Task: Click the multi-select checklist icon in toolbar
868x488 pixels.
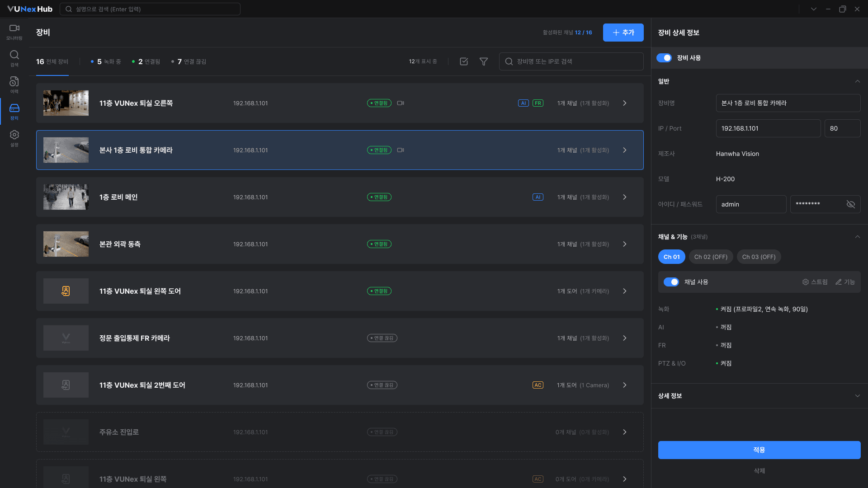Action: pos(464,61)
